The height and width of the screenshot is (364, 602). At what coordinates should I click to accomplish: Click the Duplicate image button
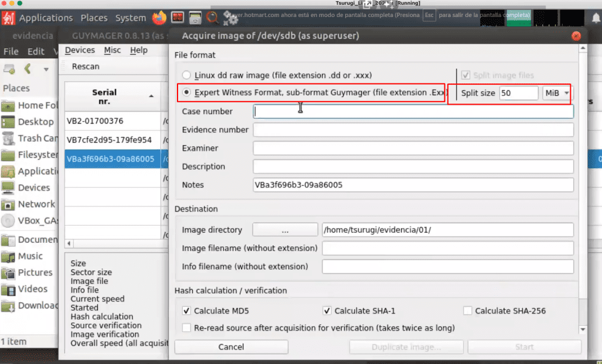pos(406,347)
